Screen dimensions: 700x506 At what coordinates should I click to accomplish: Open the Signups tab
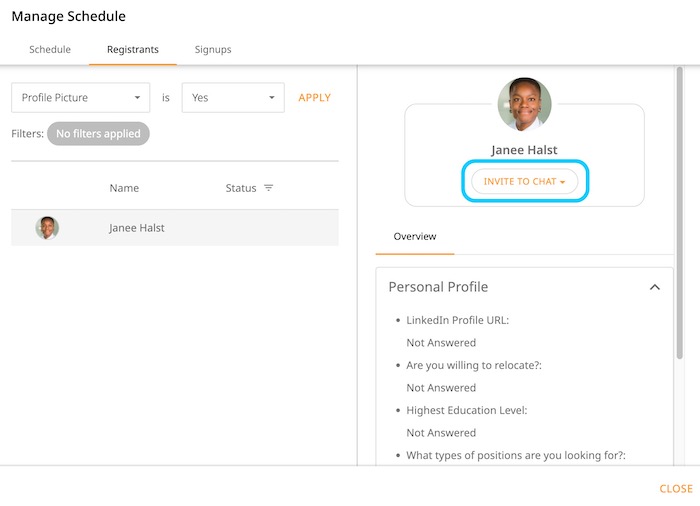[x=212, y=49]
